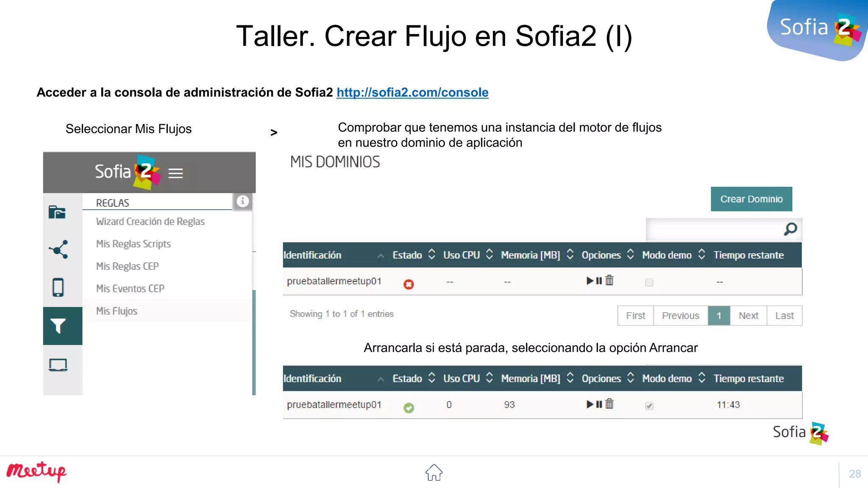
Task: Click the red stopped status icon
Action: click(x=409, y=284)
